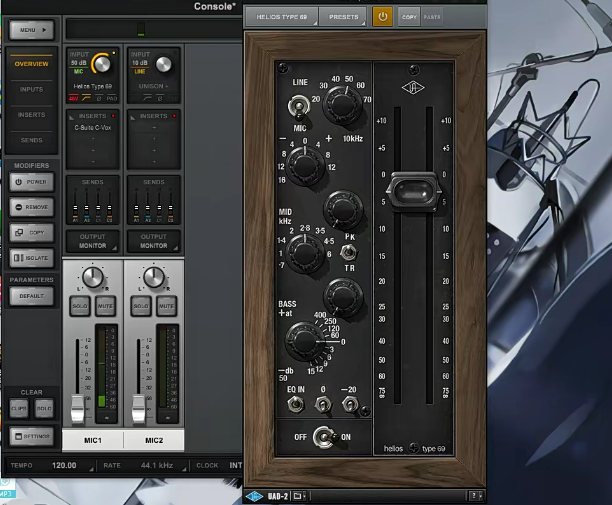Click the ISOLATE modifier button
The image size is (612, 505).
pos(32,258)
